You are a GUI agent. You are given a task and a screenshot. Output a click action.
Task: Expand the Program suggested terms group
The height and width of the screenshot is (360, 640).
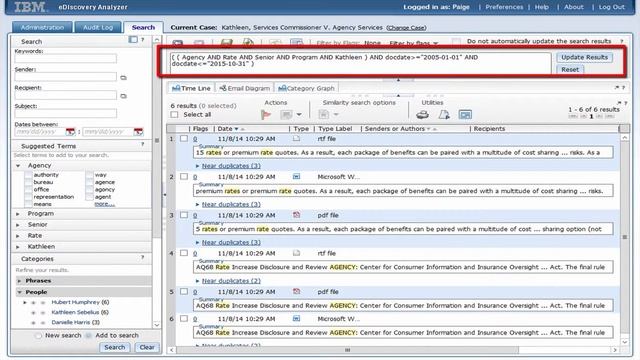click(18, 213)
